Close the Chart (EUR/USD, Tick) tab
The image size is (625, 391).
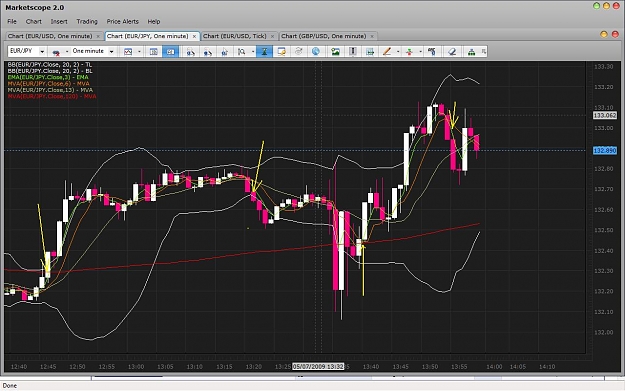272,36
